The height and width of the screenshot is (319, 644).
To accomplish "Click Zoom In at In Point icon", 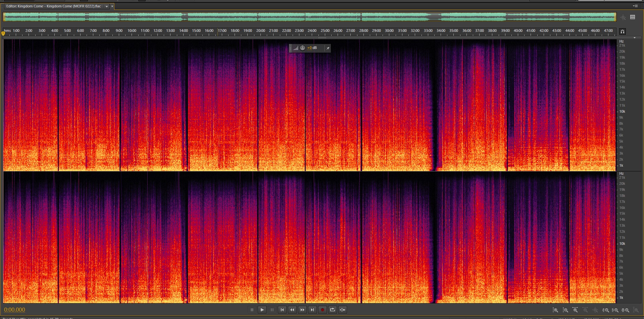I will pos(606,310).
